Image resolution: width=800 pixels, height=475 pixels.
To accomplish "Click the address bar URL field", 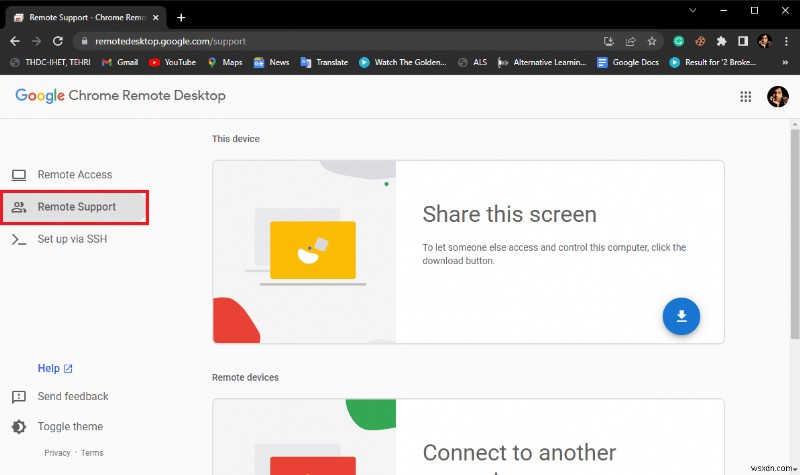I will click(x=337, y=41).
